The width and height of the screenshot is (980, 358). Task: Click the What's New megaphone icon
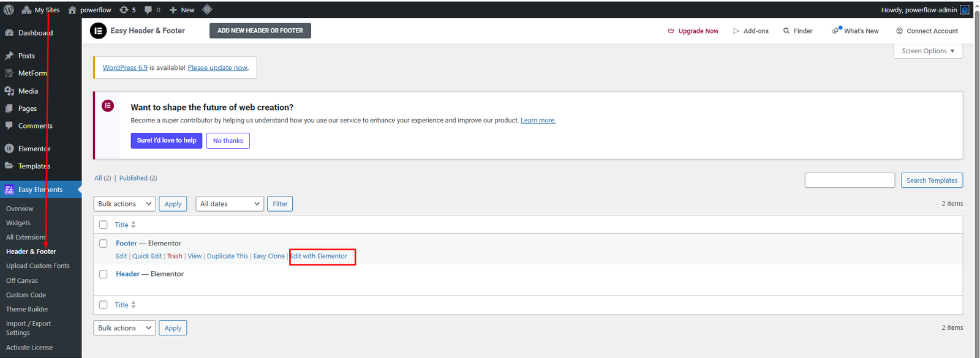[836, 31]
